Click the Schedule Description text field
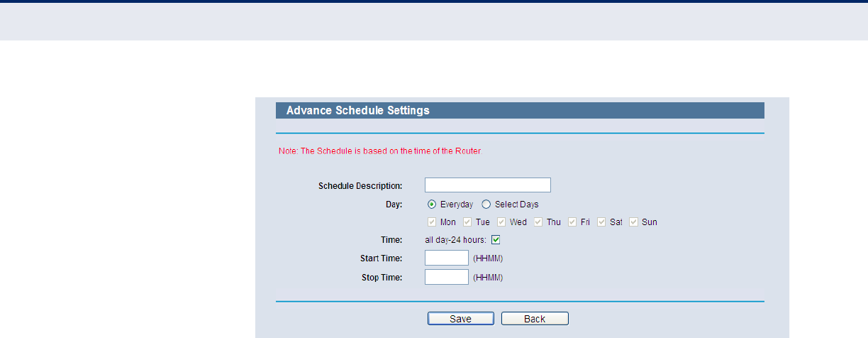Image resolution: width=868 pixels, height=338 pixels. point(487,185)
